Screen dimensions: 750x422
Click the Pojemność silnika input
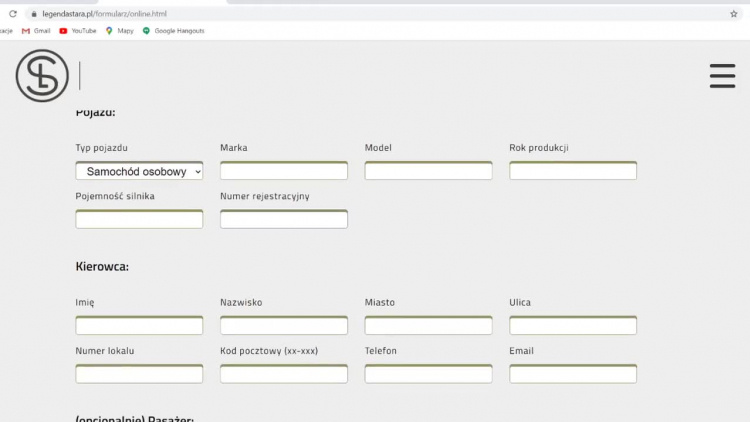139,219
